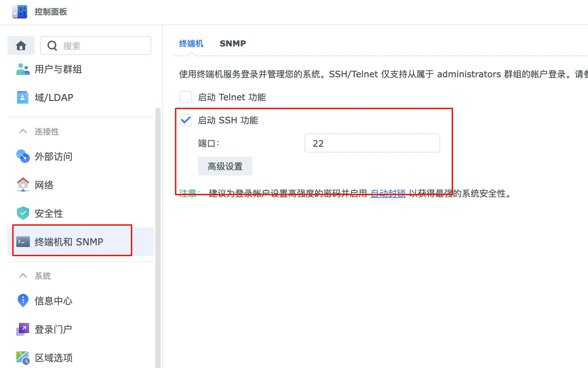Screen dimensions: 588x368
Task: Select the 终端机 tab
Action: [191, 43]
